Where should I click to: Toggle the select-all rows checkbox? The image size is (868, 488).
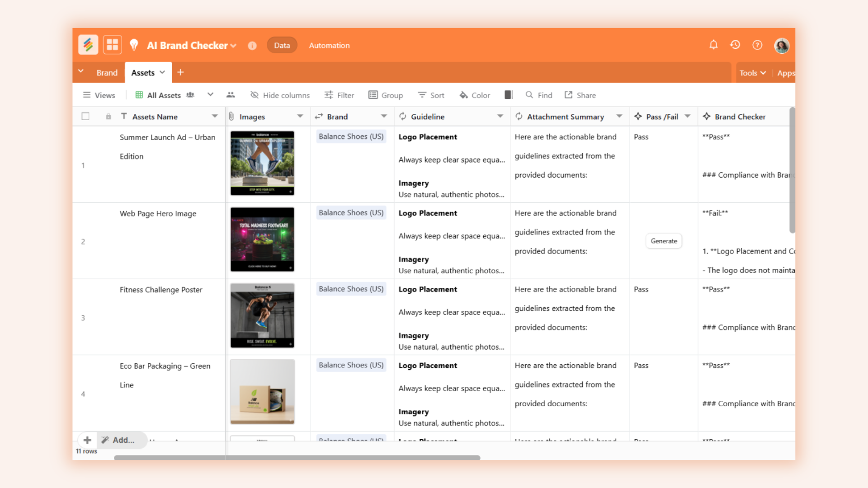[85, 117]
